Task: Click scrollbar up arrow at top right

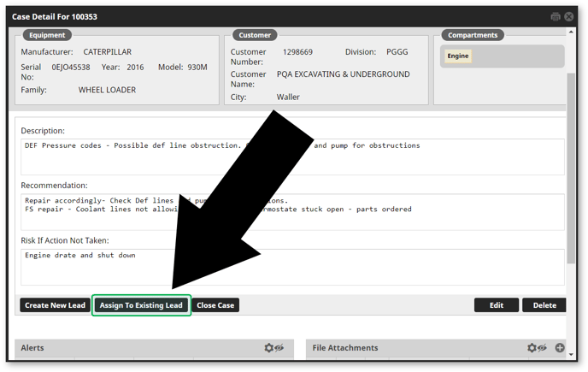Action: point(571,31)
